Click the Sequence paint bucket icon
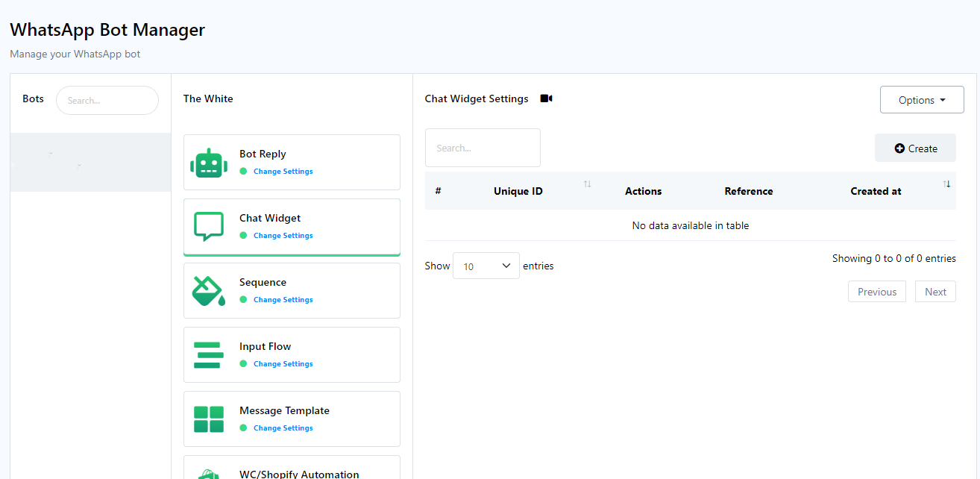The image size is (980, 479). 209,291
